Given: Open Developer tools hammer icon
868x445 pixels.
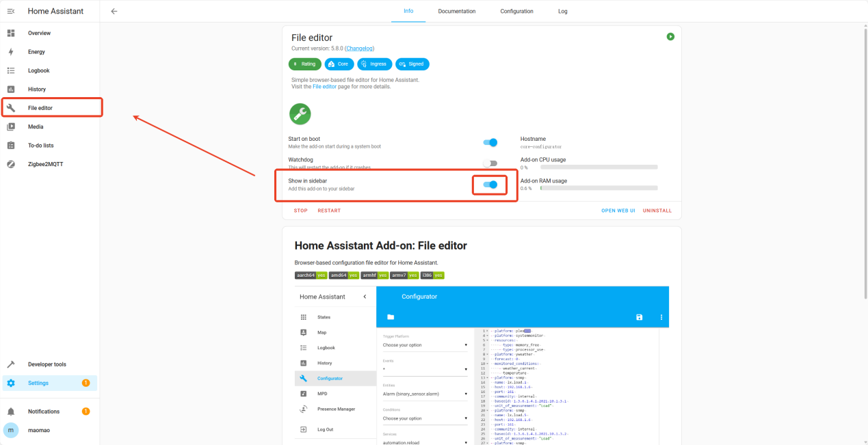Looking at the screenshot, I should (x=11, y=364).
